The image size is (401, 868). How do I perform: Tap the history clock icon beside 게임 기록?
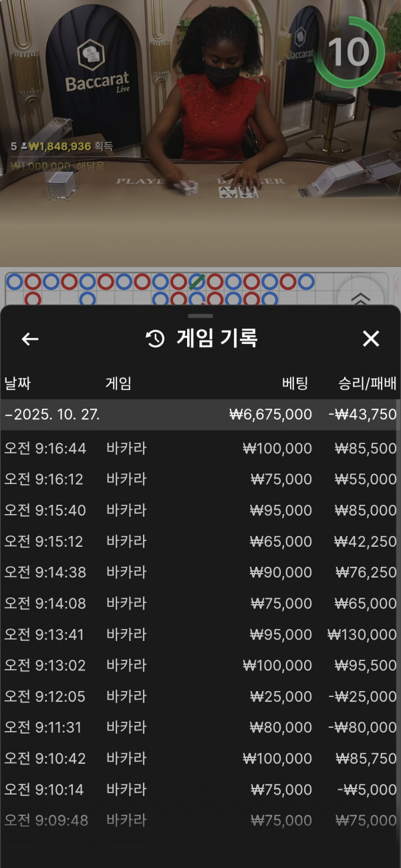point(155,339)
